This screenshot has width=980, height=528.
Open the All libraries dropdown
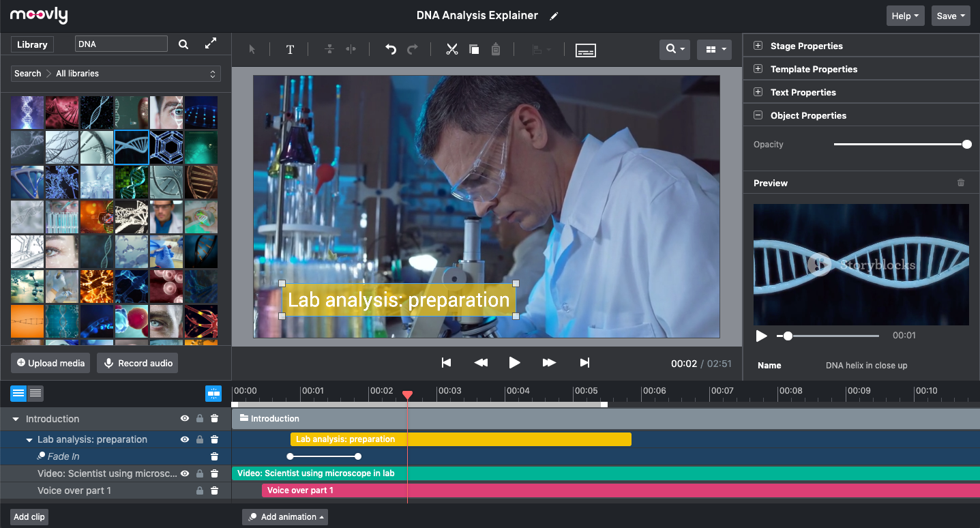click(x=115, y=74)
